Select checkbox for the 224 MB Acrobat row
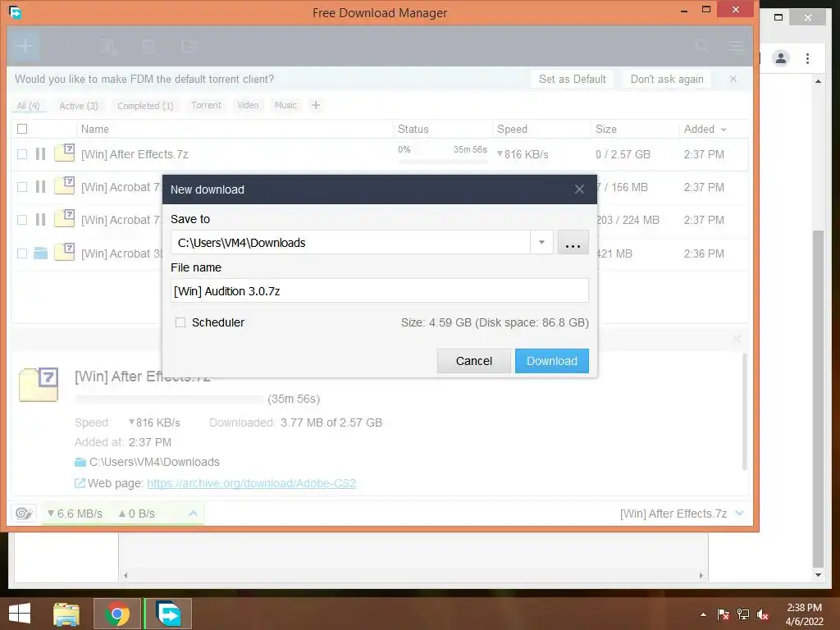 (x=22, y=220)
